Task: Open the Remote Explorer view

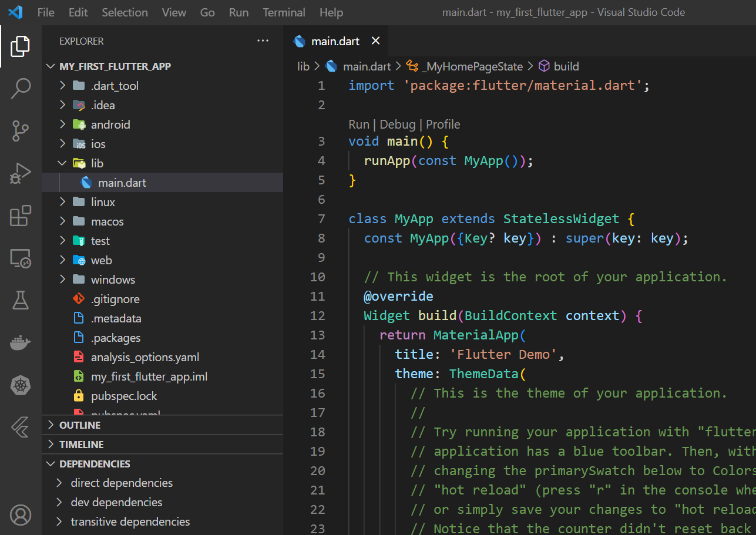Action: click(x=21, y=258)
